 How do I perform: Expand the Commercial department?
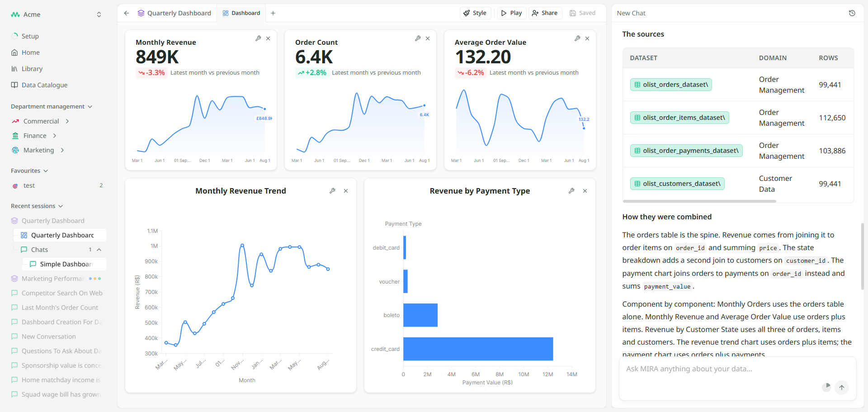point(67,121)
